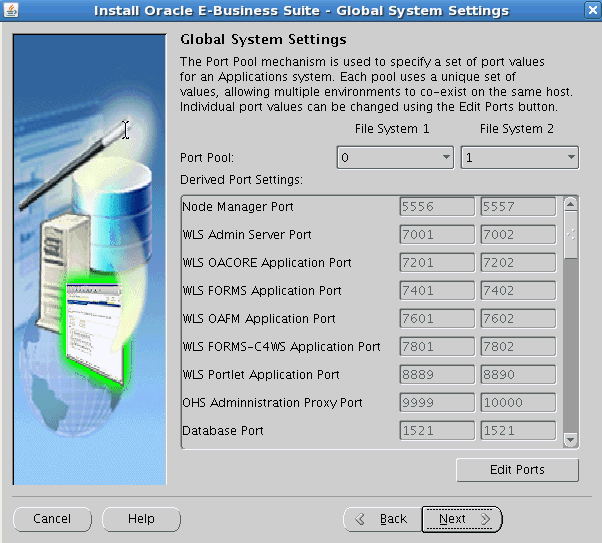Click WLS OACORE Application Port field 7202
This screenshot has height=543, width=602.
(x=518, y=263)
